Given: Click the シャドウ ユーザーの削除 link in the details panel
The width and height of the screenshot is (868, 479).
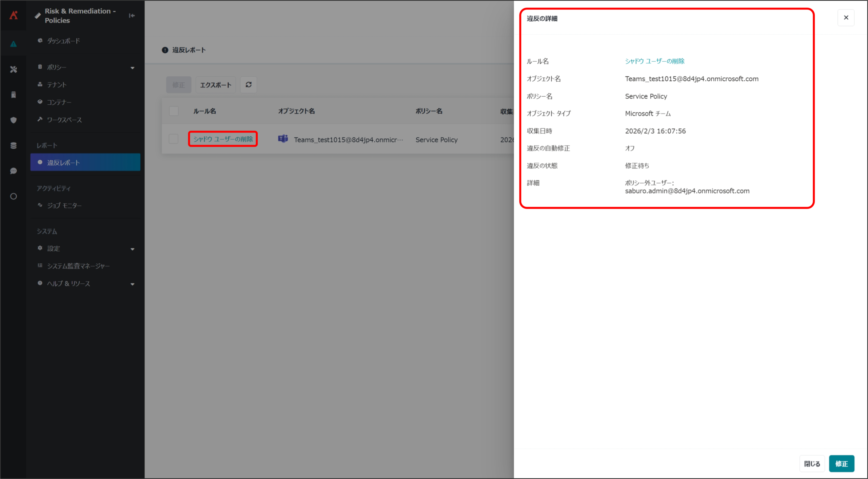Looking at the screenshot, I should (654, 61).
